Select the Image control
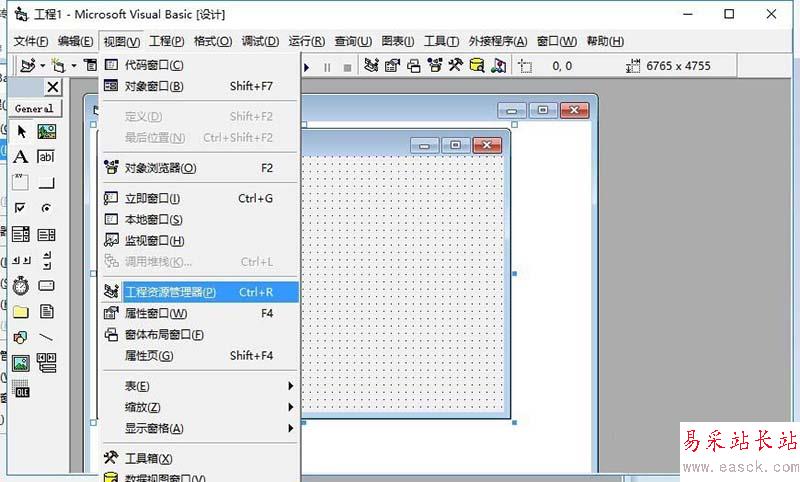The width and height of the screenshot is (800, 482). [20, 363]
